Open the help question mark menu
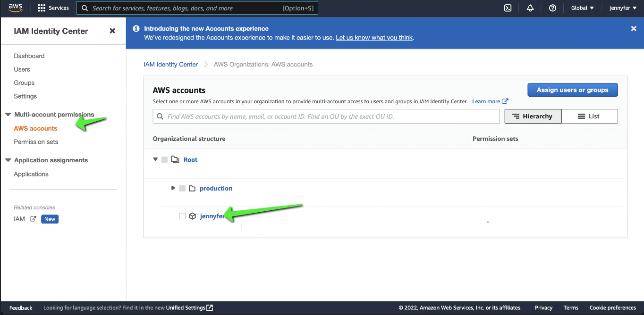Screen dimensions: 644x315 click(x=552, y=8)
